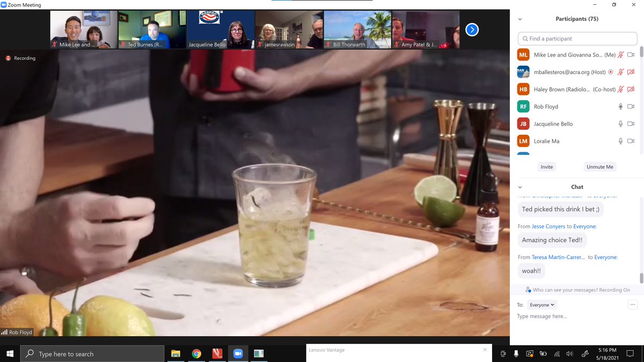Click the battery icon in system tray
Screen dimensions: 644x362
[x=543, y=354]
